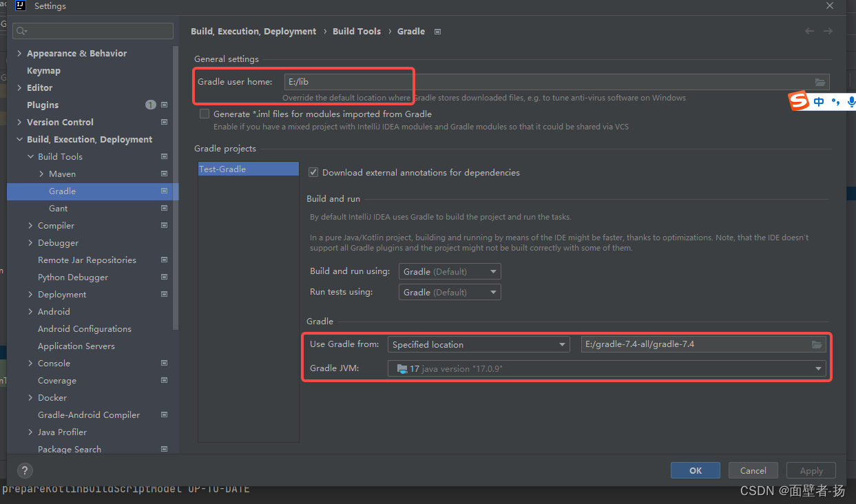Uncheck Download external annotations for dependencies
This screenshot has width=856, height=504.
(313, 172)
